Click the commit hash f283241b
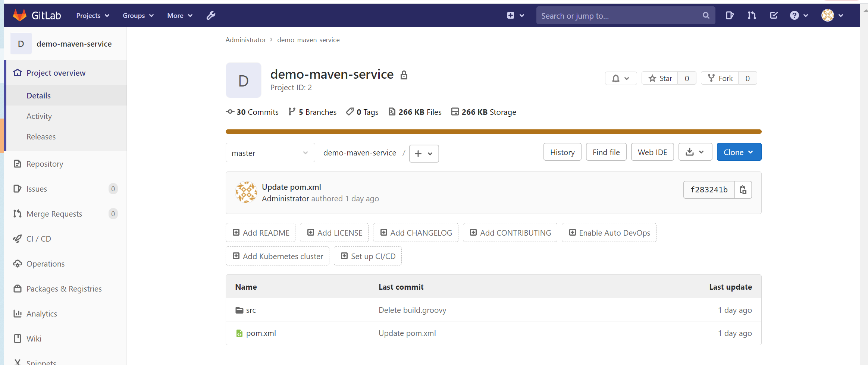 (709, 190)
